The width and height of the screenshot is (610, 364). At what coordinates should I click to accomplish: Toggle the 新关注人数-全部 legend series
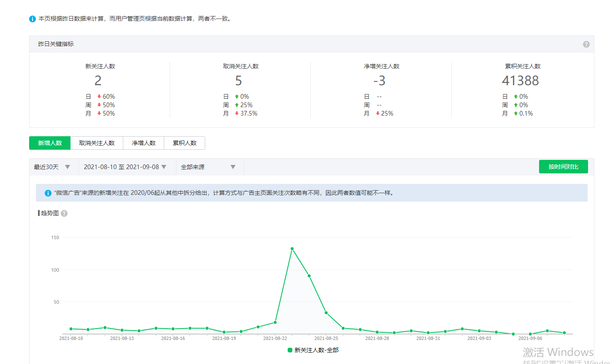[x=313, y=350]
